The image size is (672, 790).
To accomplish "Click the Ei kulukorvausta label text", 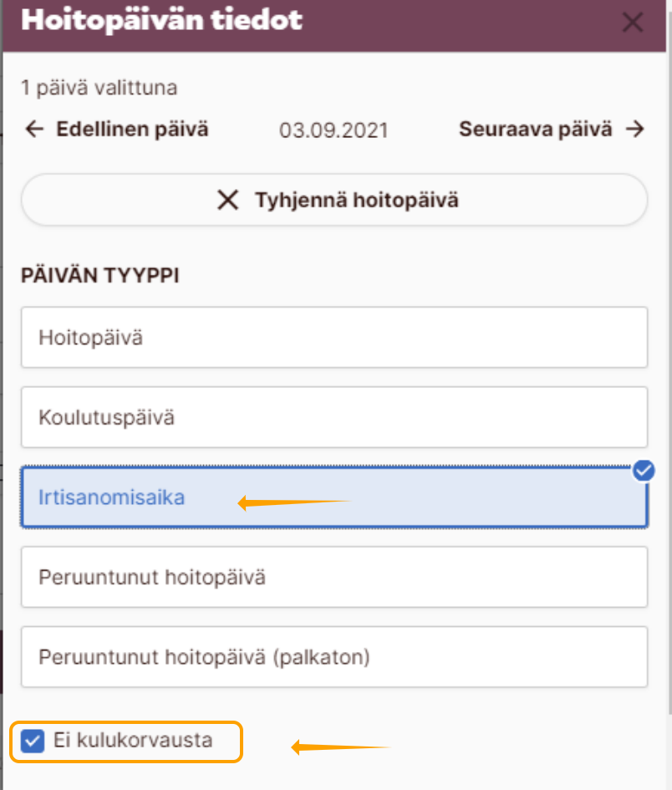I will (133, 741).
